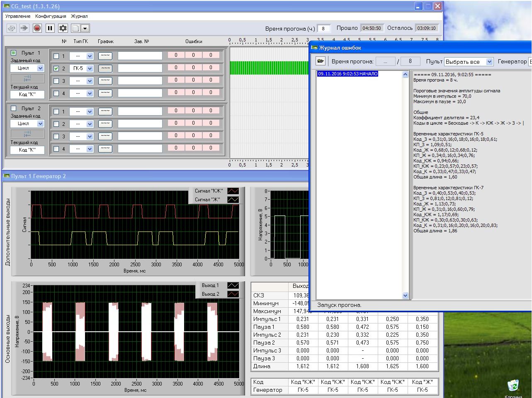This screenshot has width=532, height=398.
Task: Uncheck generator 2 checkbox under Пульт 1
Action: tap(56, 68)
